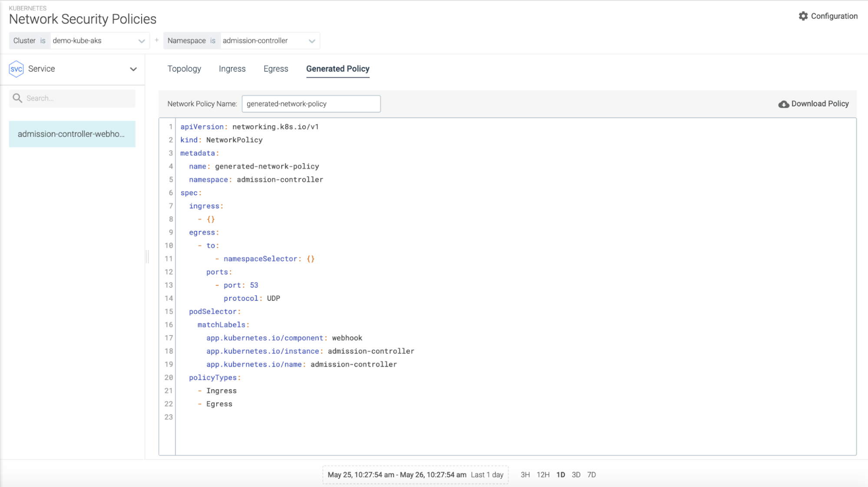Click the cloud download icon
Viewport: 868px width, 487px height.
tap(783, 104)
